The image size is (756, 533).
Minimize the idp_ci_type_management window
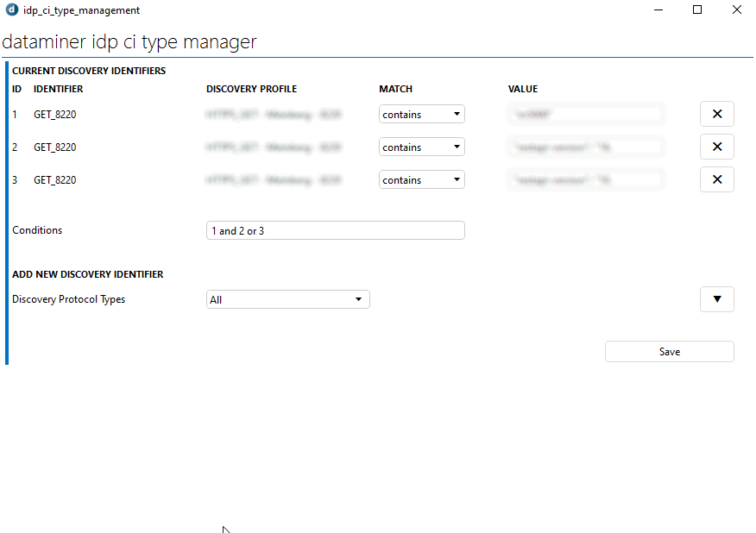[x=658, y=9]
